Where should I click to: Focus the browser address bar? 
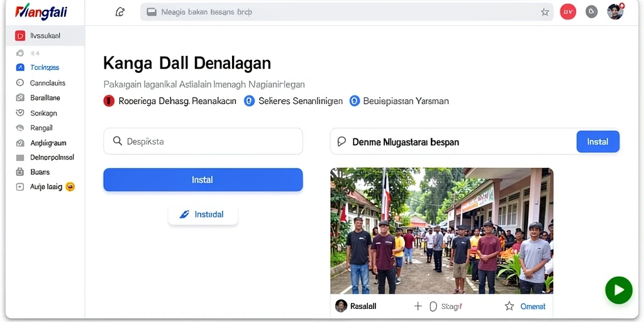click(x=347, y=13)
